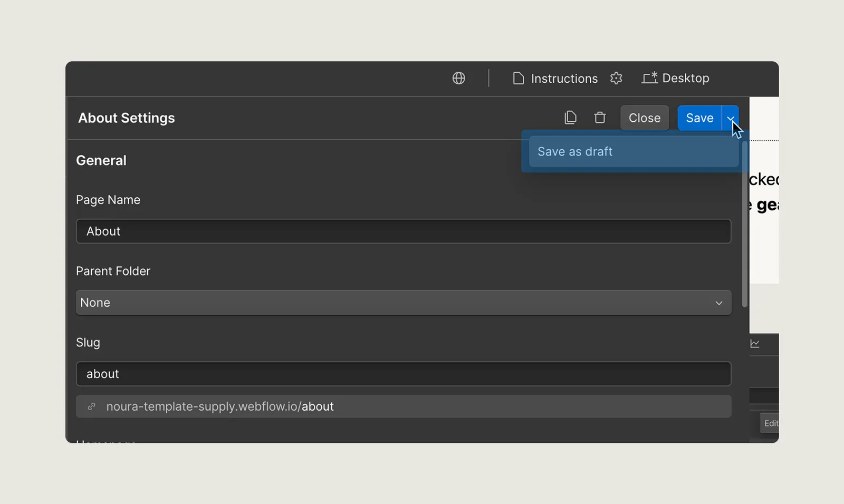Click the settings gear icon
The image size is (844, 504).
tap(616, 78)
